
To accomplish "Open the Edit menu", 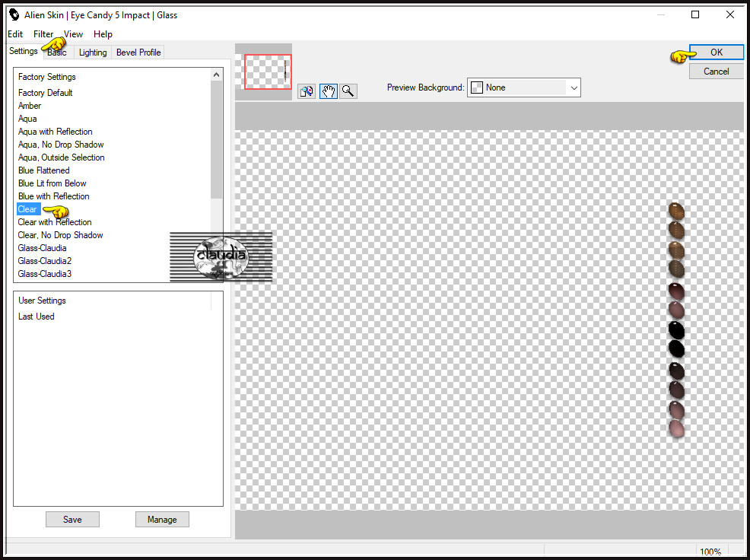I will click(15, 34).
